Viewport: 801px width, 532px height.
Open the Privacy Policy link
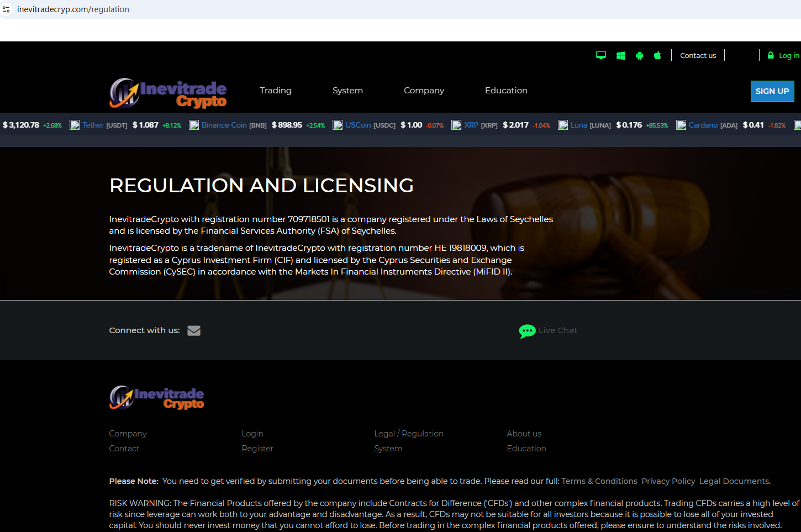tap(668, 481)
